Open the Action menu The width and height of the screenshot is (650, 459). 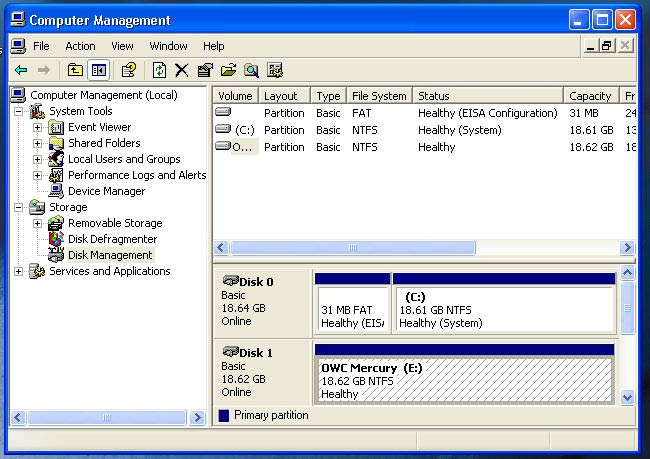tap(80, 46)
